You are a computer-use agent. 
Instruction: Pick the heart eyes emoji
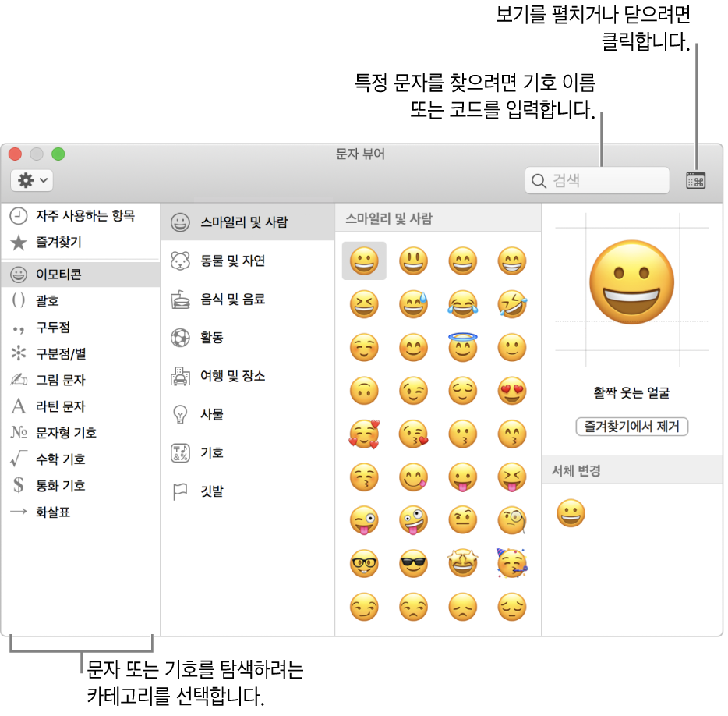click(512, 391)
